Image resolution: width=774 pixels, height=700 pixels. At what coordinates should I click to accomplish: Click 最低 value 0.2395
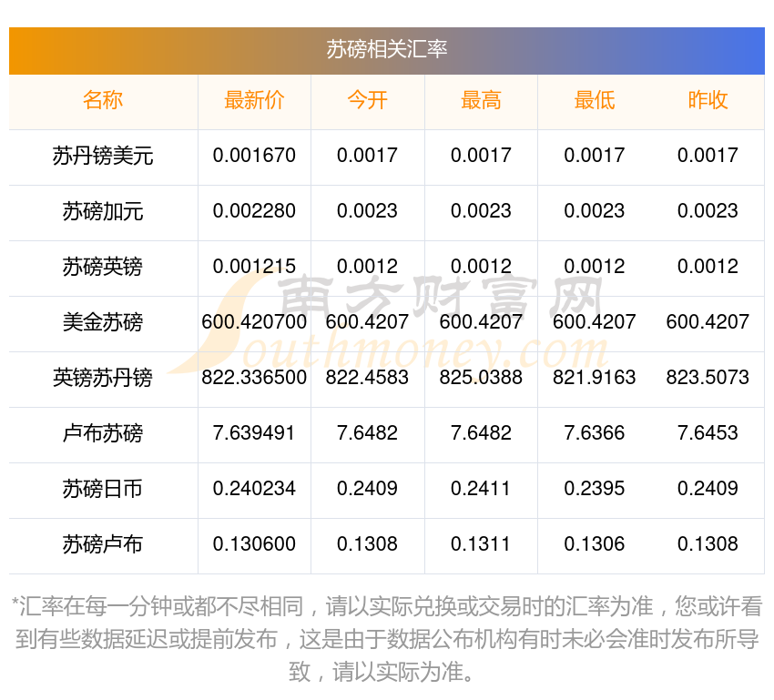[595, 489]
